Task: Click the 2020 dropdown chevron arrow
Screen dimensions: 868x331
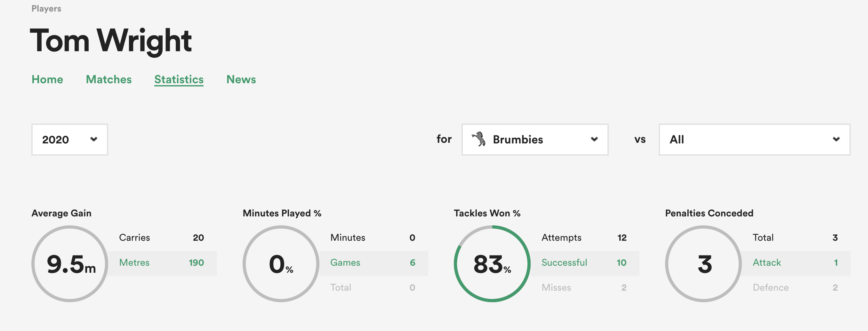Action: (94, 139)
